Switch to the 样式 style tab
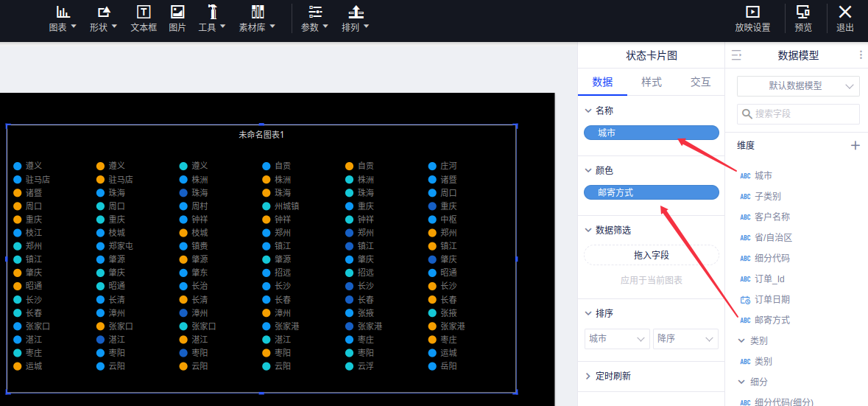Screen dimensions: 868x406 tap(652, 82)
